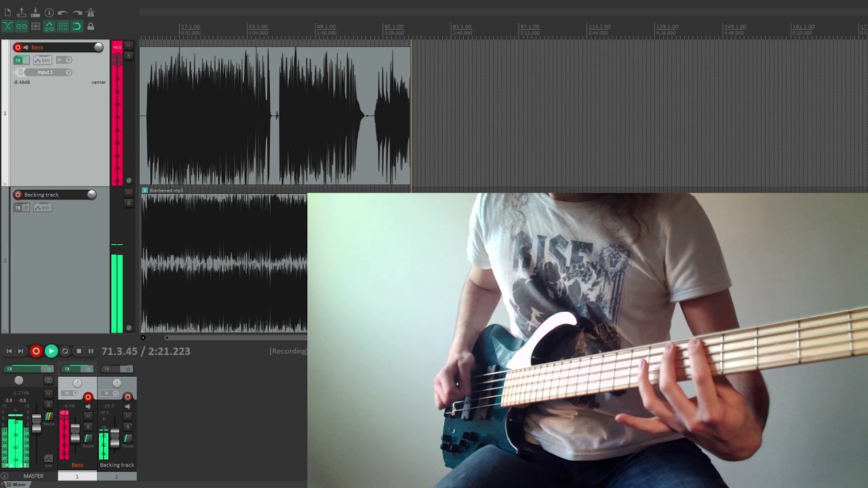The width and height of the screenshot is (868, 488).
Task: Toggle item grouping link button
Action: (x=22, y=26)
